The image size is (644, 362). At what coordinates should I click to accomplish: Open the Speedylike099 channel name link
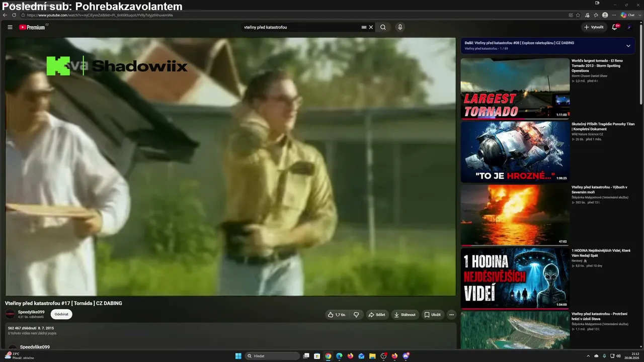pyautogui.click(x=31, y=312)
